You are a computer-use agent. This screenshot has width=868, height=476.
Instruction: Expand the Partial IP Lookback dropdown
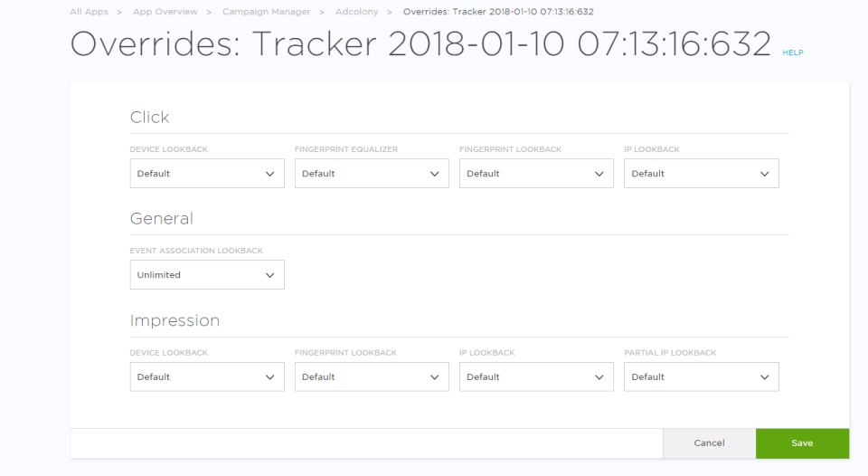pyautogui.click(x=701, y=377)
